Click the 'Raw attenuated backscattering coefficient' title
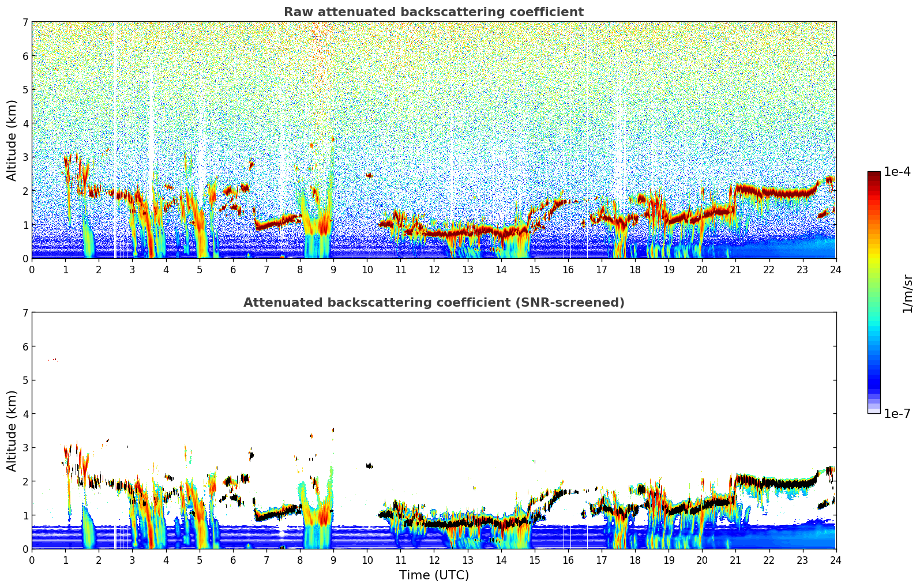 point(433,12)
